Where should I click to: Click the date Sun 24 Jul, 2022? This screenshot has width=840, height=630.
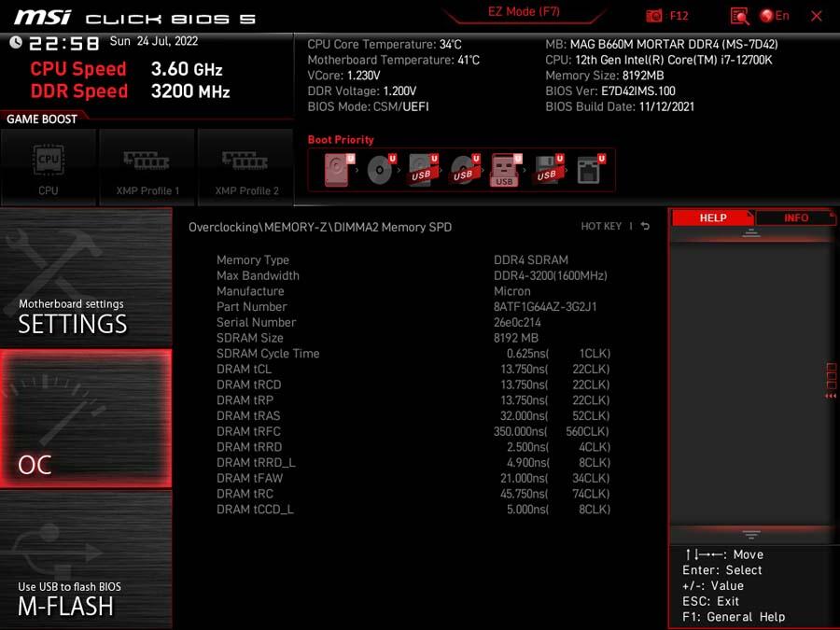pos(154,41)
